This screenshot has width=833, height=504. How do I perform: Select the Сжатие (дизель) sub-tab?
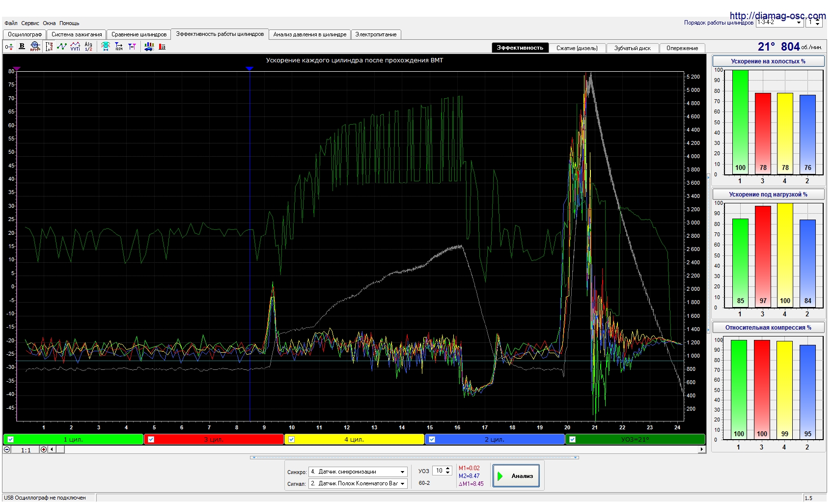pos(577,48)
